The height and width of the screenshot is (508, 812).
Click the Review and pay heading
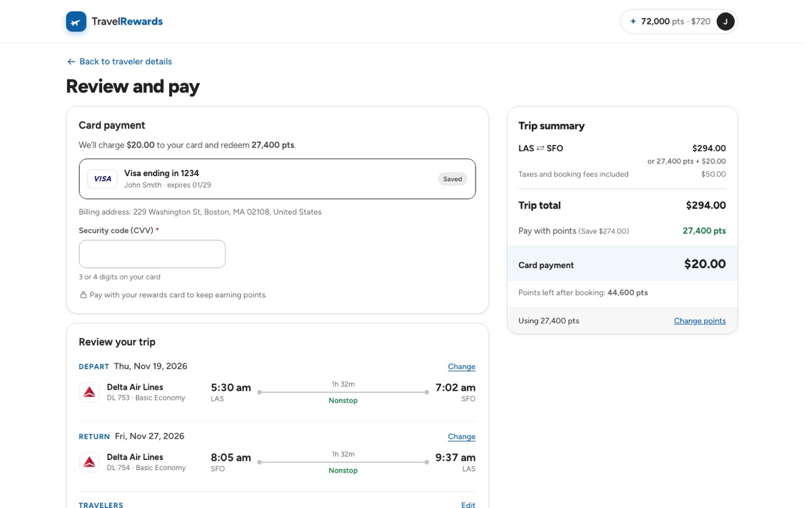coord(133,86)
